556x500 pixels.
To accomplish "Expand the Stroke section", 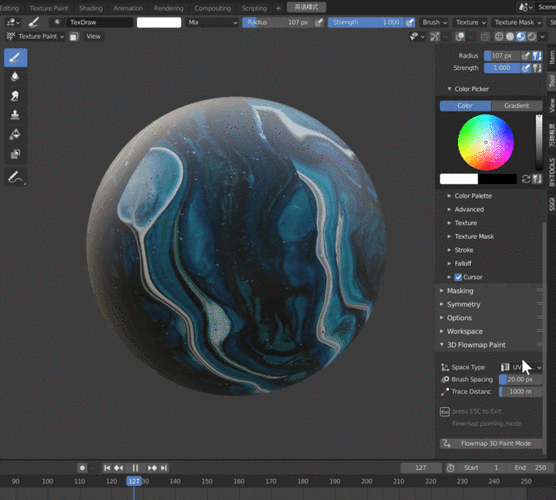I will pyautogui.click(x=463, y=250).
